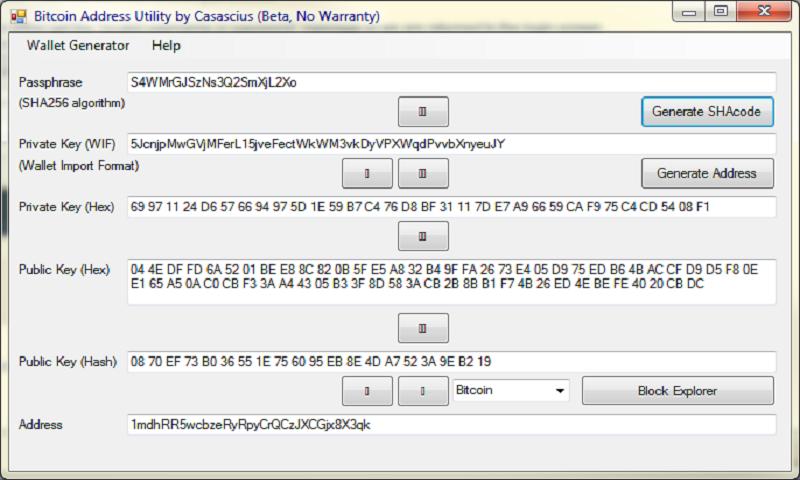The image size is (800, 480).
Task: Click the (SHA256 algorithm) caption
Action: click(x=71, y=103)
